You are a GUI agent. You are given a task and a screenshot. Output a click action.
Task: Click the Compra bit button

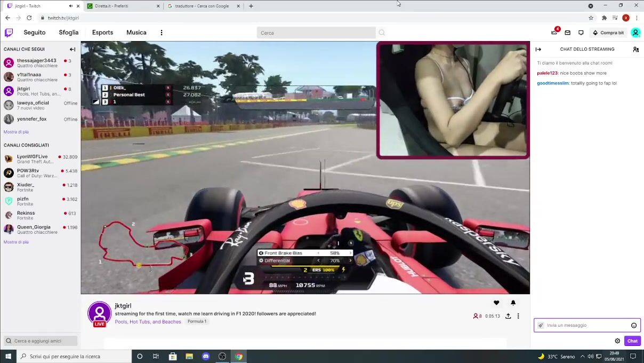pyautogui.click(x=608, y=33)
